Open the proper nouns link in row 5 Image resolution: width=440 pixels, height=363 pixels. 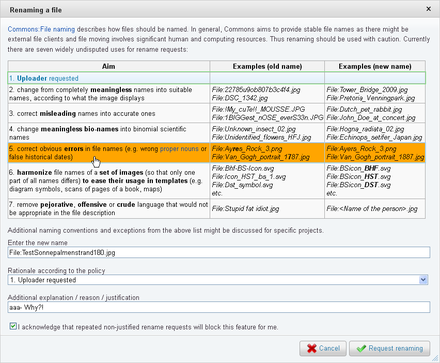point(179,149)
